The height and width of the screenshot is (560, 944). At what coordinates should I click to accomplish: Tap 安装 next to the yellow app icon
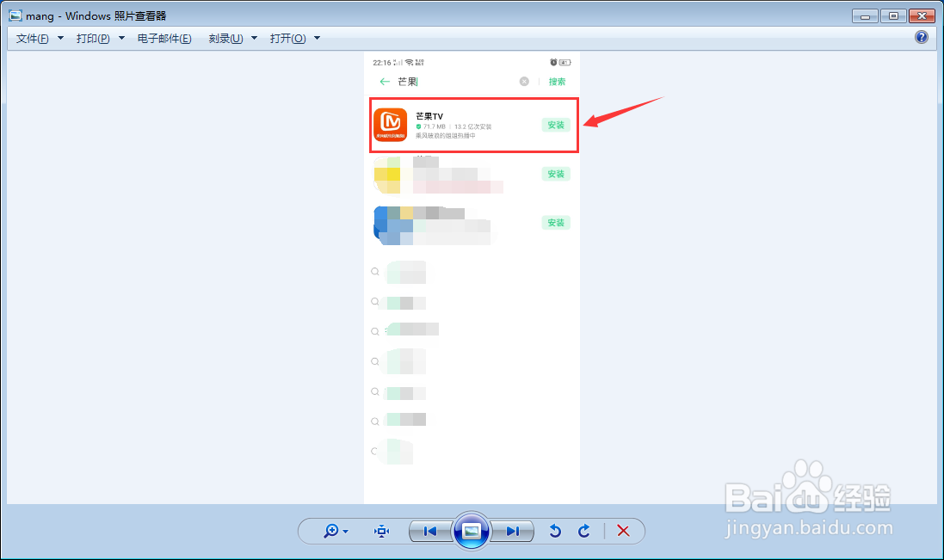point(556,174)
